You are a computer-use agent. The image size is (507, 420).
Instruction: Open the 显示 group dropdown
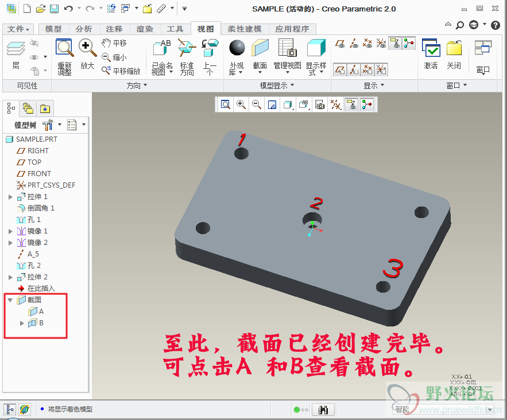point(374,85)
